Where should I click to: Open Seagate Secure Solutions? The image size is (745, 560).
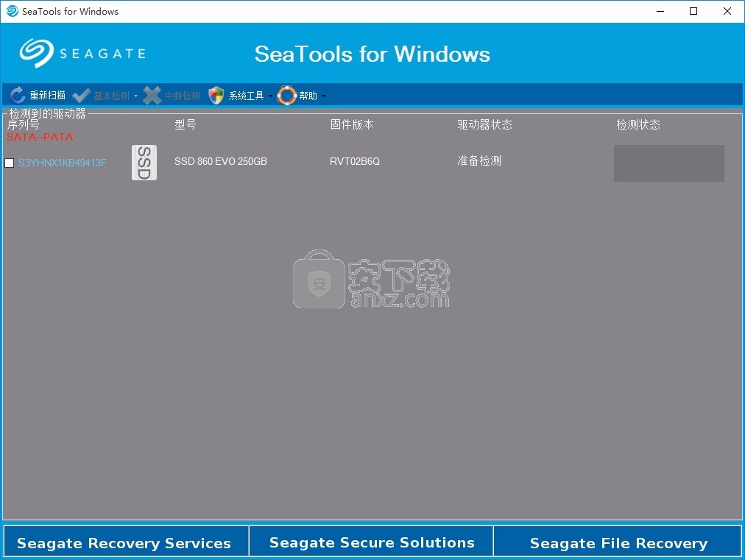[x=372, y=542]
